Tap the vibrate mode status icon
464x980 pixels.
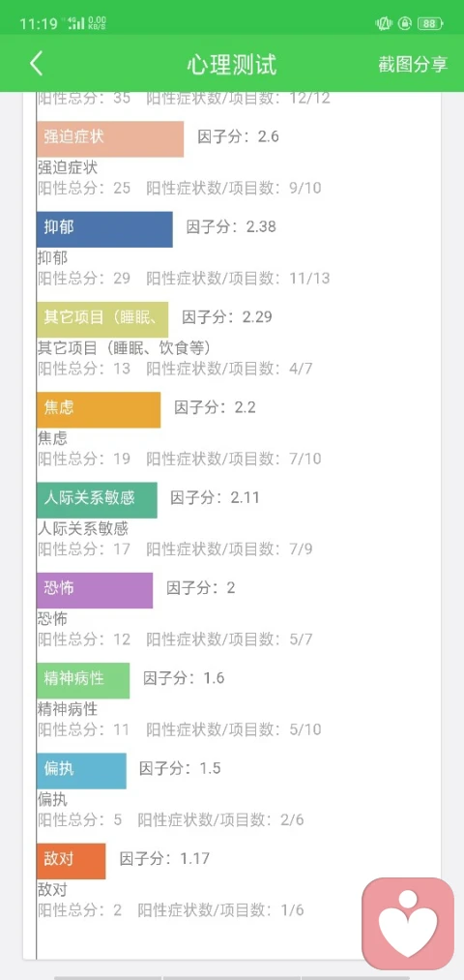[x=383, y=24]
